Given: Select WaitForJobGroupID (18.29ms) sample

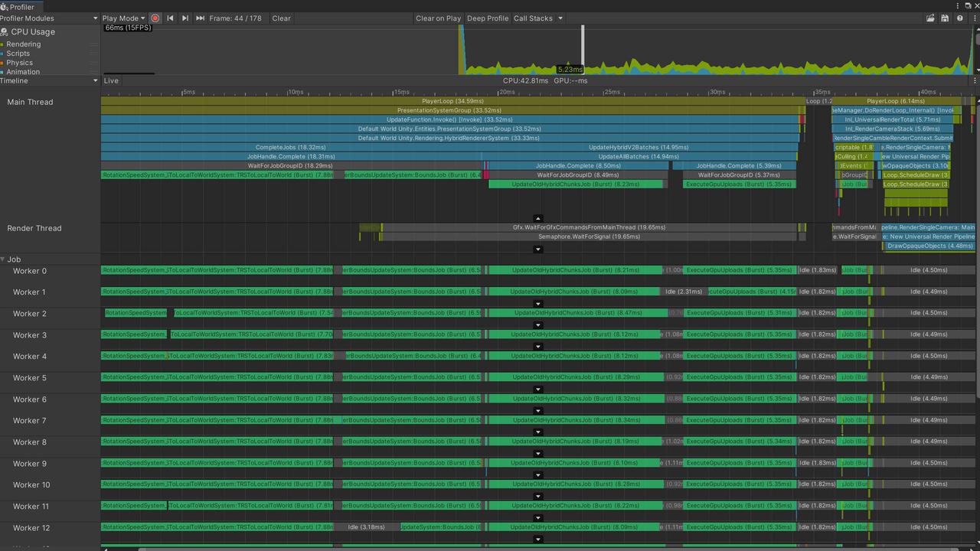Looking at the screenshot, I should coord(291,165).
